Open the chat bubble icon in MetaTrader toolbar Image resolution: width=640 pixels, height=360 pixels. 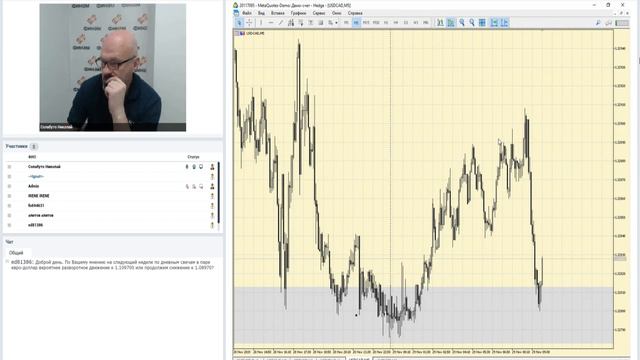pos(609,23)
